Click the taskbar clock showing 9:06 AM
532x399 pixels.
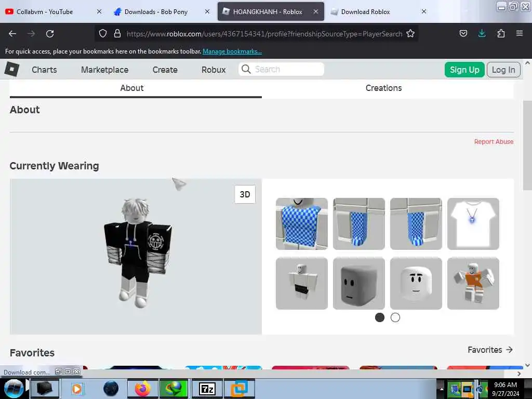point(506,389)
